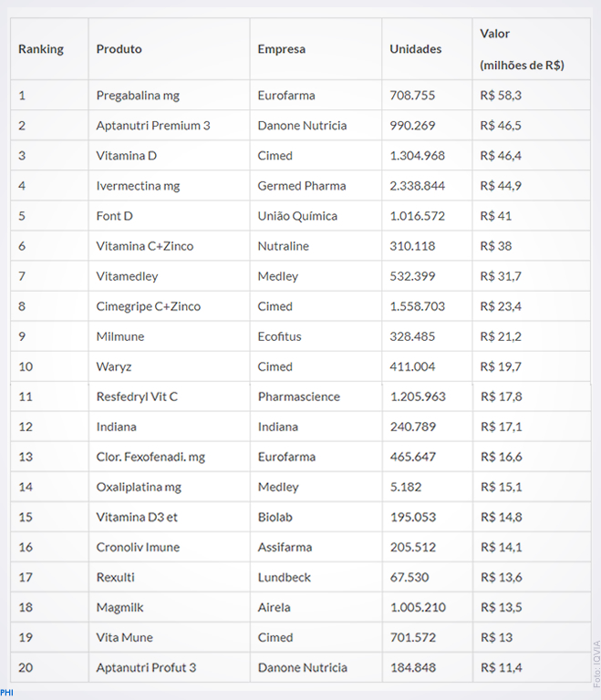The image size is (601, 700).
Task: Click the Pharmascience company cell
Action: pyautogui.click(x=299, y=396)
